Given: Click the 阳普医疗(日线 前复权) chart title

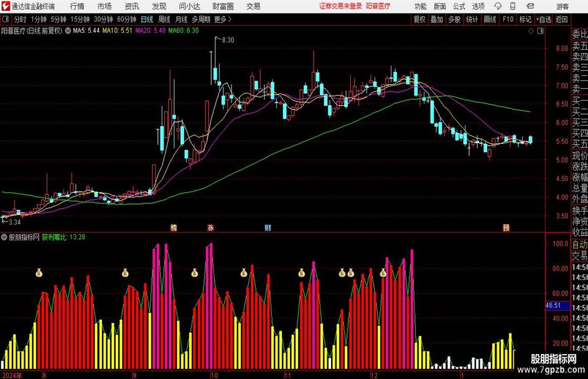Looking at the screenshot, I should pyautogui.click(x=32, y=30).
